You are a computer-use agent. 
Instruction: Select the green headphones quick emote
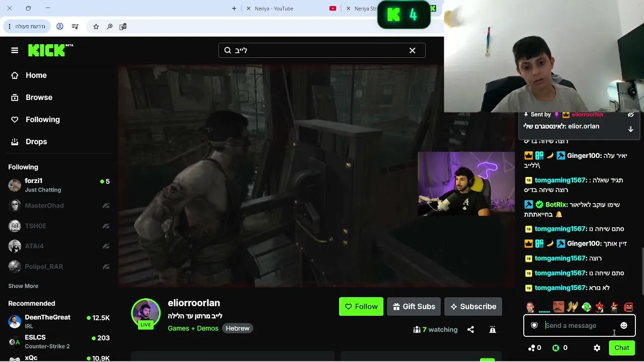tap(586, 307)
